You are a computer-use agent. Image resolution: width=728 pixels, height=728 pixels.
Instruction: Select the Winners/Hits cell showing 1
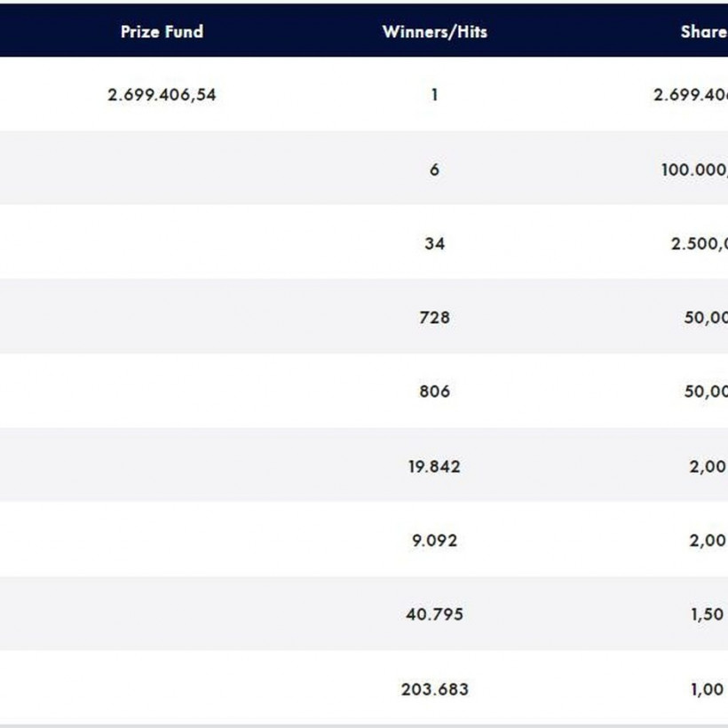point(434,95)
